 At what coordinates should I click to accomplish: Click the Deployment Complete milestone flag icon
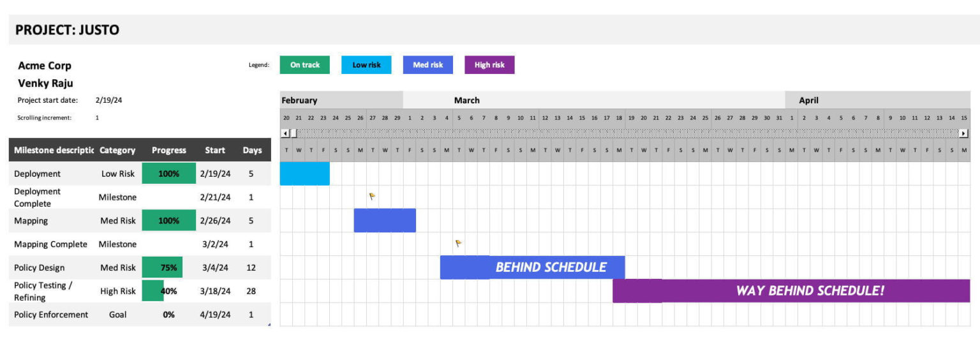coord(372,197)
